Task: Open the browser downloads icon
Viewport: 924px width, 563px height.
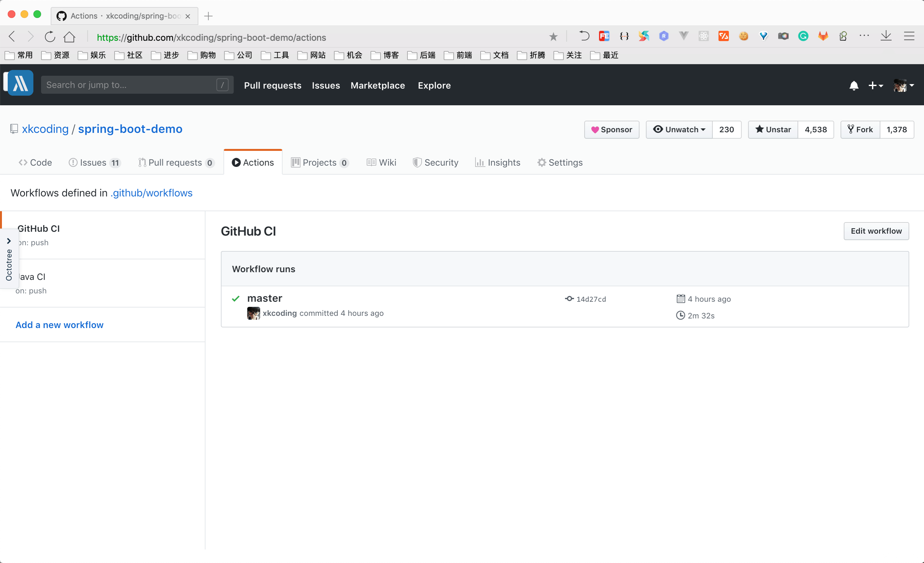Action: coord(886,36)
